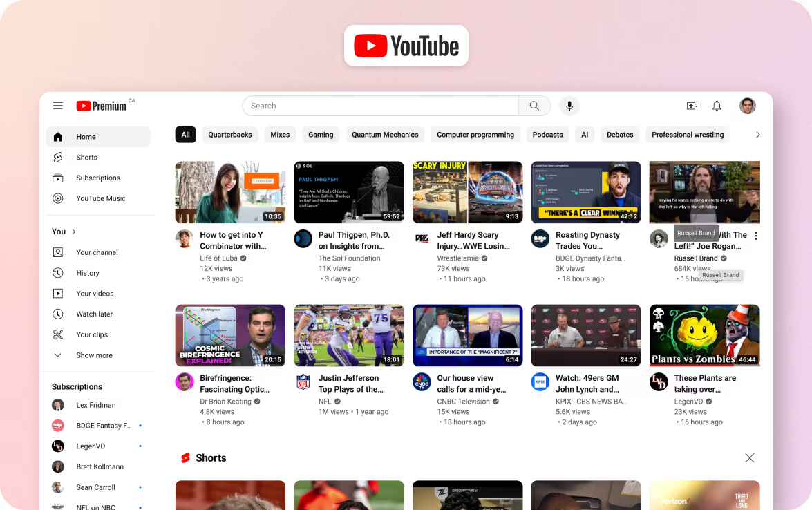Click the Search input field
This screenshot has height=510, width=812.
[x=381, y=106]
